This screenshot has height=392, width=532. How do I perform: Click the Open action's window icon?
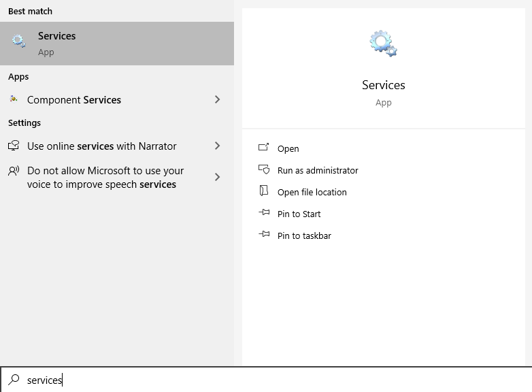(264, 148)
